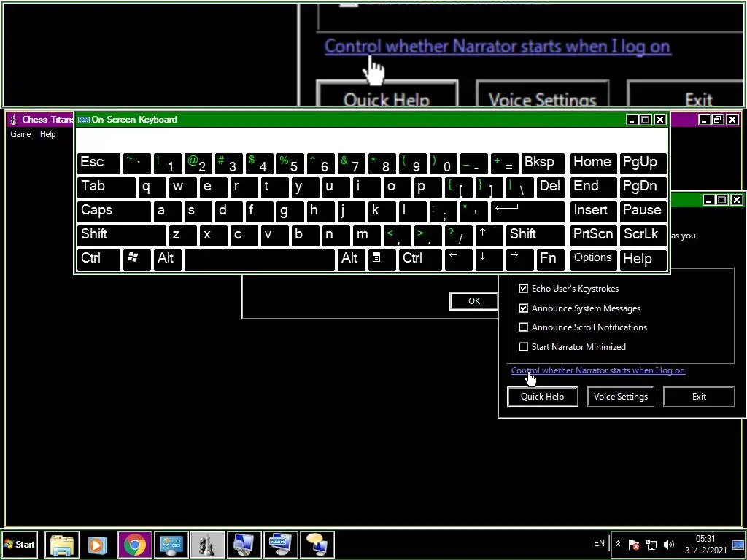This screenshot has height=560, width=747.
Task: Switch to Chess Titans taskbar icon
Action: point(207,544)
